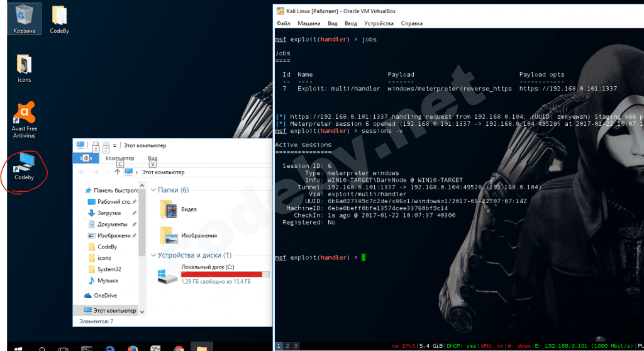Open the icons folder on the desktop
The height and width of the screenshot is (351, 644).
click(24, 68)
